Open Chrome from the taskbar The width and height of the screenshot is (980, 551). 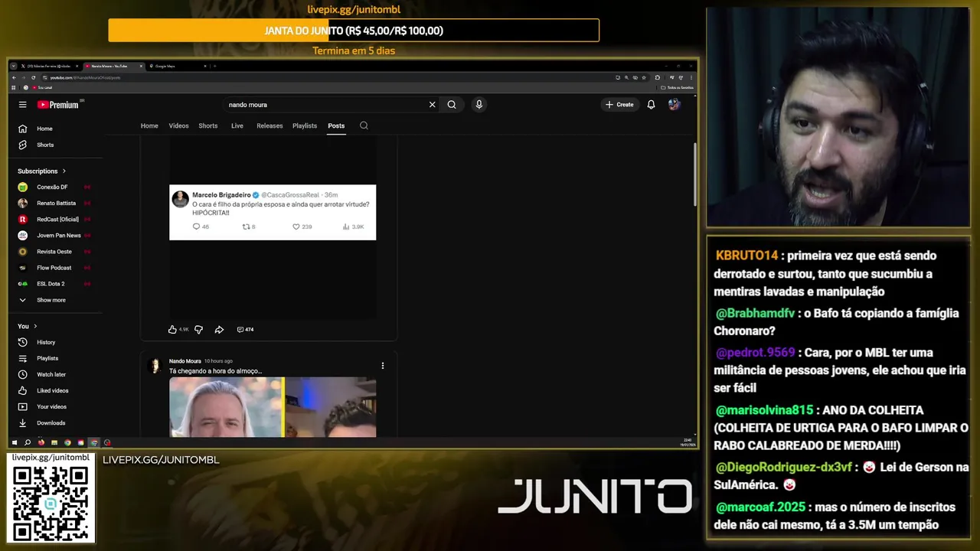coord(67,442)
